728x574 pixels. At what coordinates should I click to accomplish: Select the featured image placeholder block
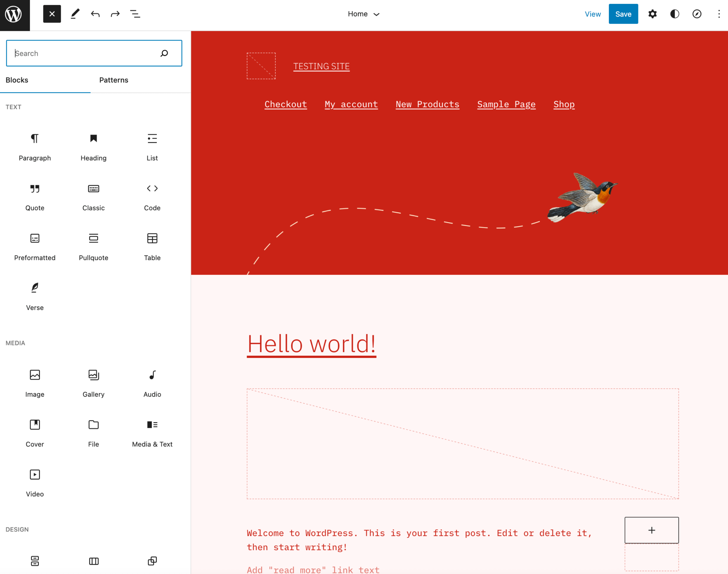pyautogui.click(x=462, y=444)
